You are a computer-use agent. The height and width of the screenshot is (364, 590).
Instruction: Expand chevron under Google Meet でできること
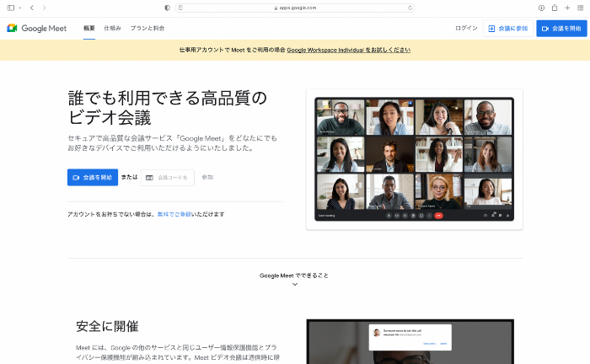pos(295,284)
